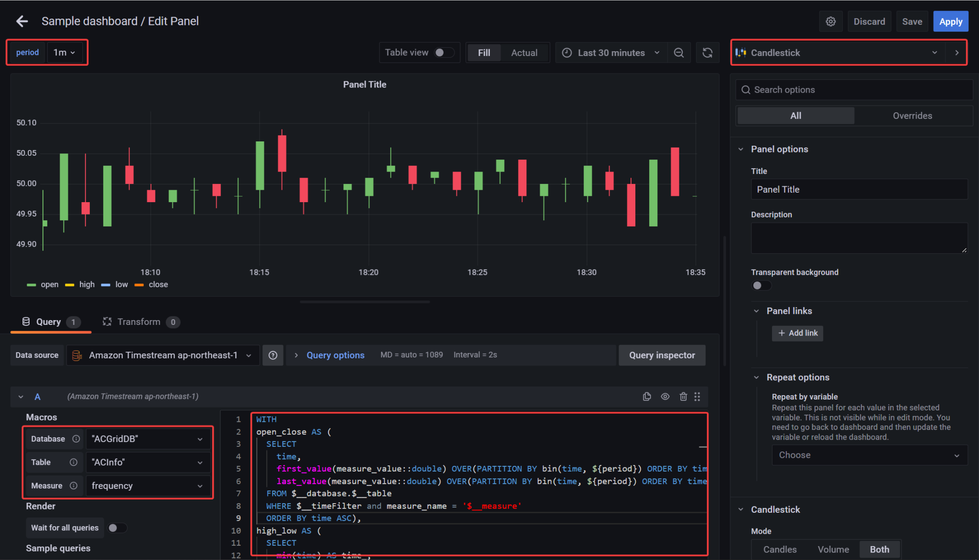Open datasource help with the question mark icon
979x560 pixels.
(x=273, y=355)
